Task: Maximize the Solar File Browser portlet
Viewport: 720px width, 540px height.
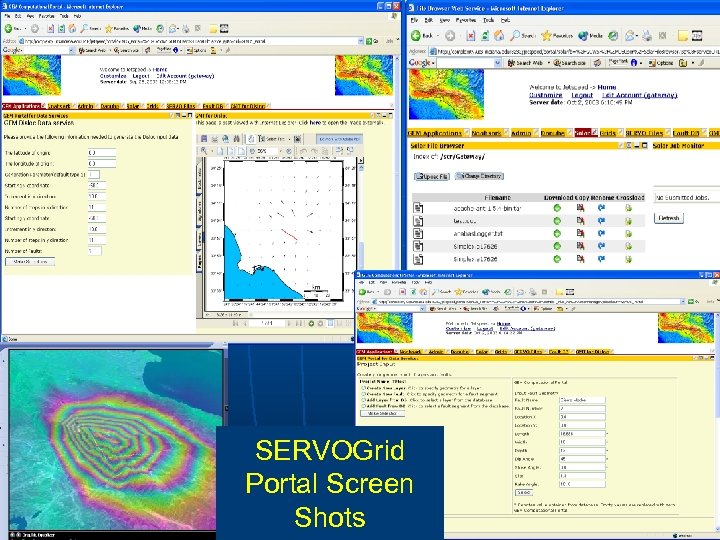Action: coord(644,146)
